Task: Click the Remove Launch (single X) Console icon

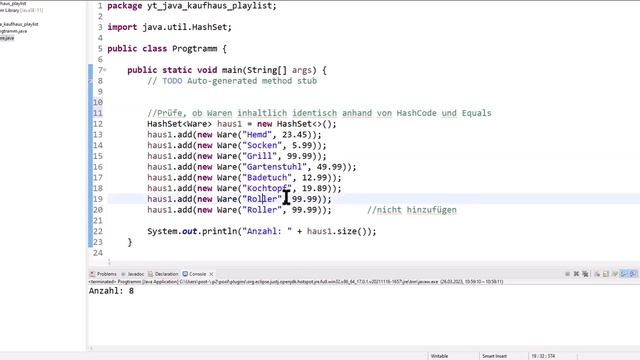Action: coord(576,274)
